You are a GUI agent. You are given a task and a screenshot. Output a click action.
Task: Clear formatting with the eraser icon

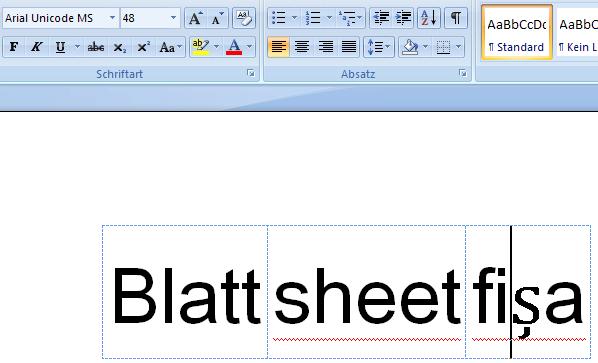(x=244, y=18)
